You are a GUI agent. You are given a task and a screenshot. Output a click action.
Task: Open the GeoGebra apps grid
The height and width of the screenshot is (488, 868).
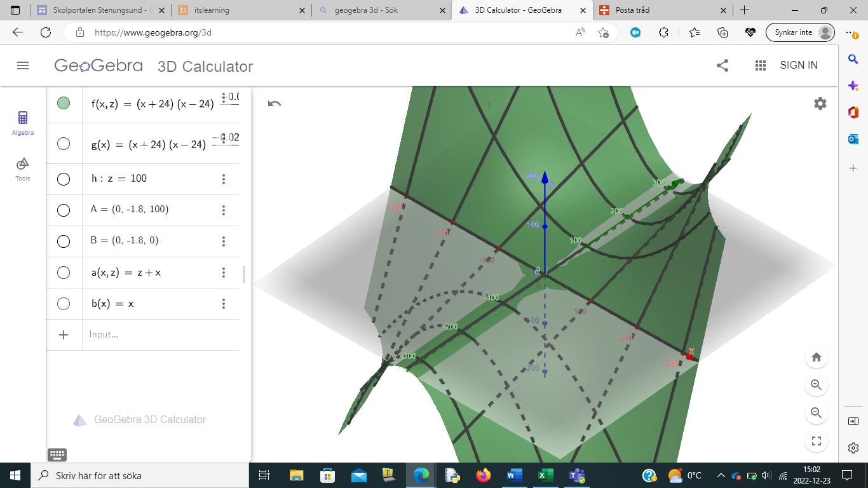pos(760,65)
